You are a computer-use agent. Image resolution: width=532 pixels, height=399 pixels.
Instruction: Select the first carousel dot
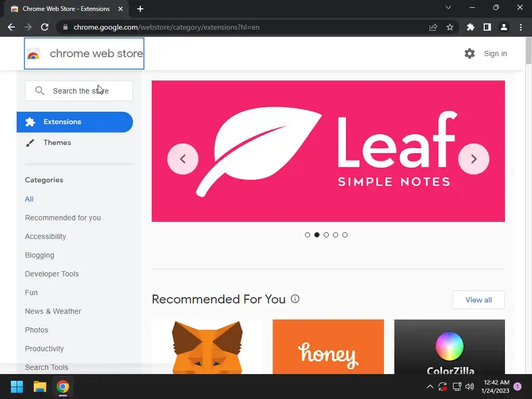point(308,235)
